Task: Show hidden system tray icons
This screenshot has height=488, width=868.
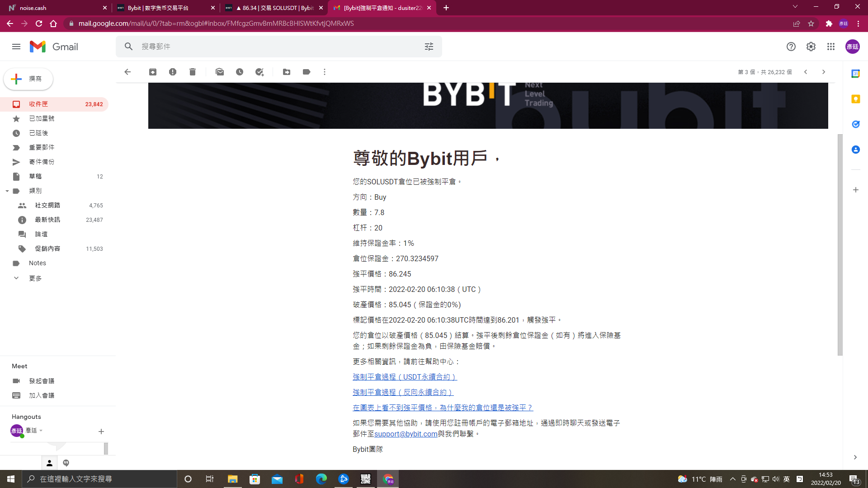Action: 733,479
